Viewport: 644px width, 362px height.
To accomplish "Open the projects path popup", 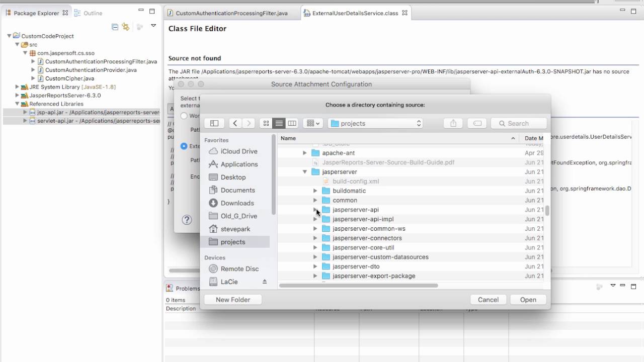I will click(x=375, y=123).
